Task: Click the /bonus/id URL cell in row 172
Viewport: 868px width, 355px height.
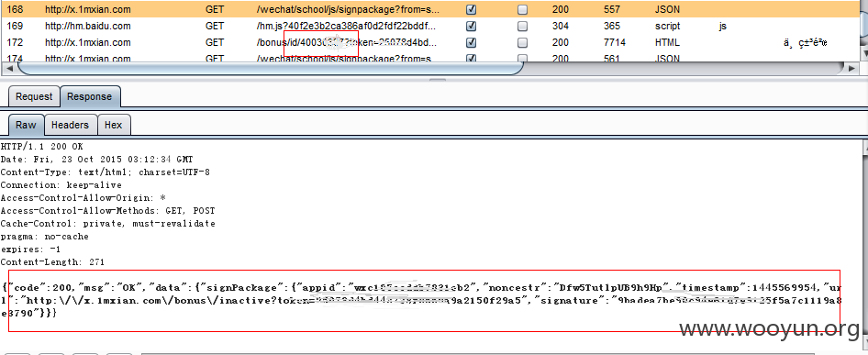Action: click(347, 42)
